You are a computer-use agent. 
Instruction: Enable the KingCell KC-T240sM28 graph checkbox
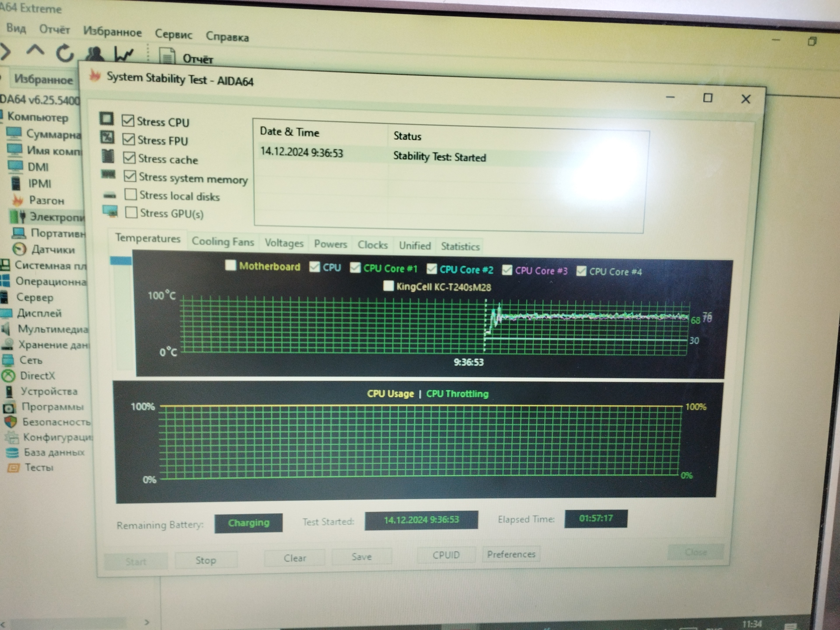pos(388,286)
